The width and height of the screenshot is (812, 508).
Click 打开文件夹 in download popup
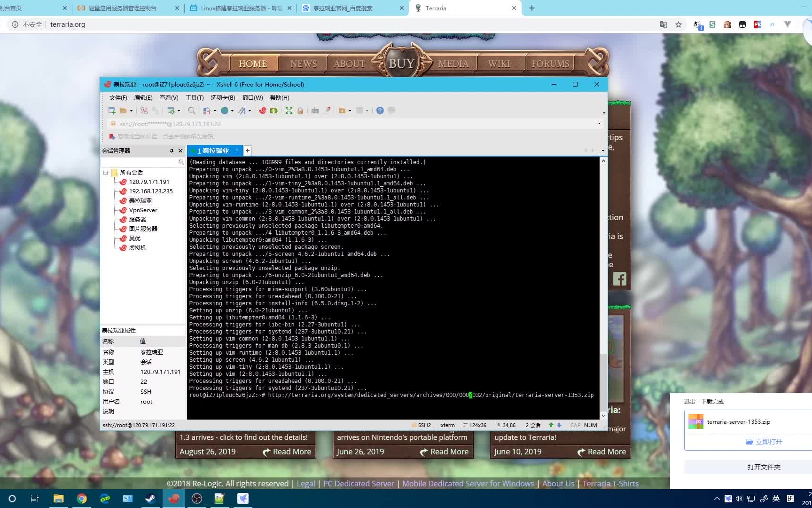(x=764, y=467)
